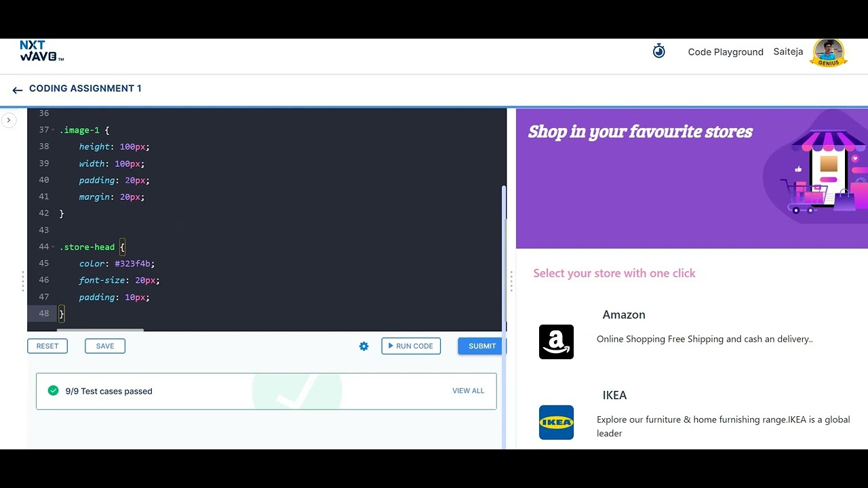Click the left panel drag handle dots

23,281
